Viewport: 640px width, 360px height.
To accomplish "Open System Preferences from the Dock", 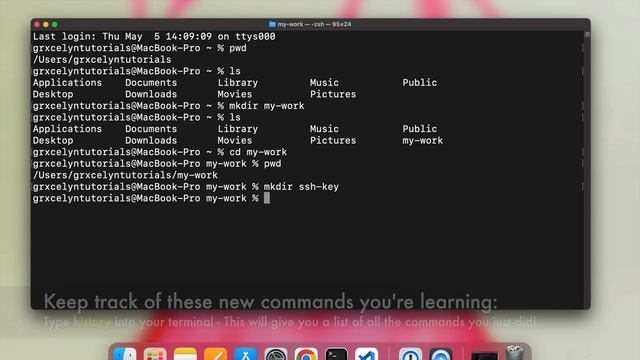I will [x=276, y=354].
